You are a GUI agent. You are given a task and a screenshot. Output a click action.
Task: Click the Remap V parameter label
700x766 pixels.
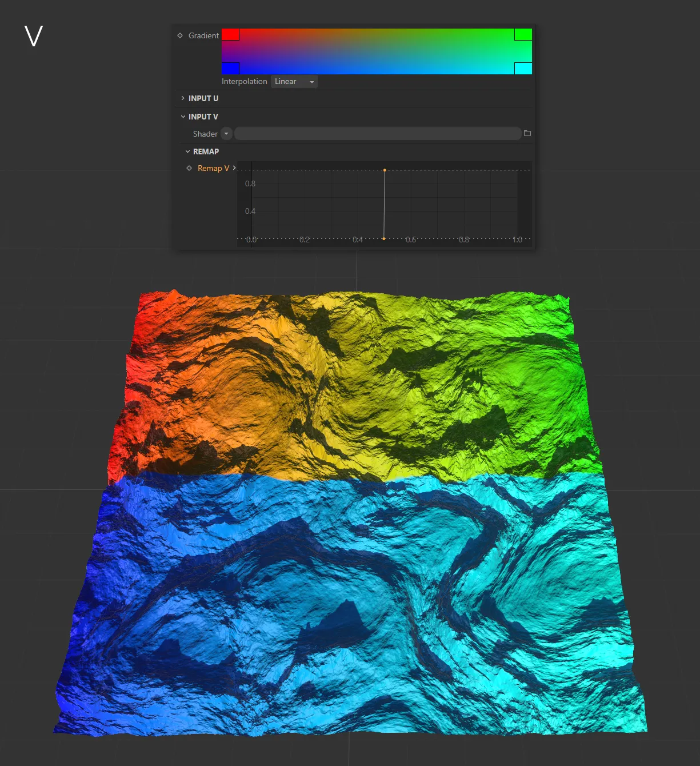click(213, 168)
